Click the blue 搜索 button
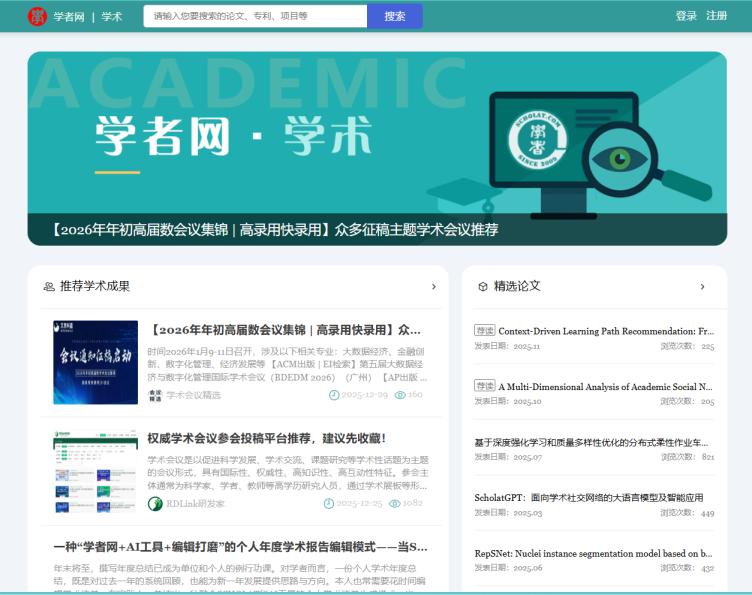 click(395, 16)
